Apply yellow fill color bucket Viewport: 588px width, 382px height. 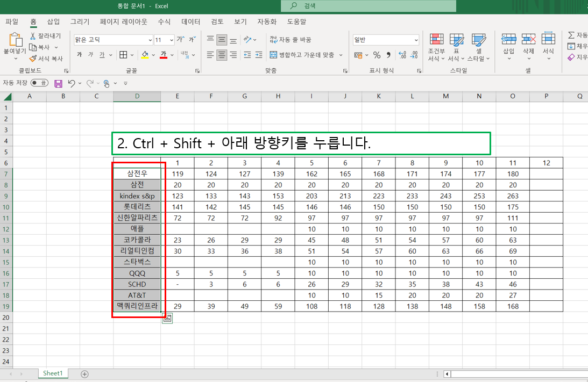(x=145, y=55)
